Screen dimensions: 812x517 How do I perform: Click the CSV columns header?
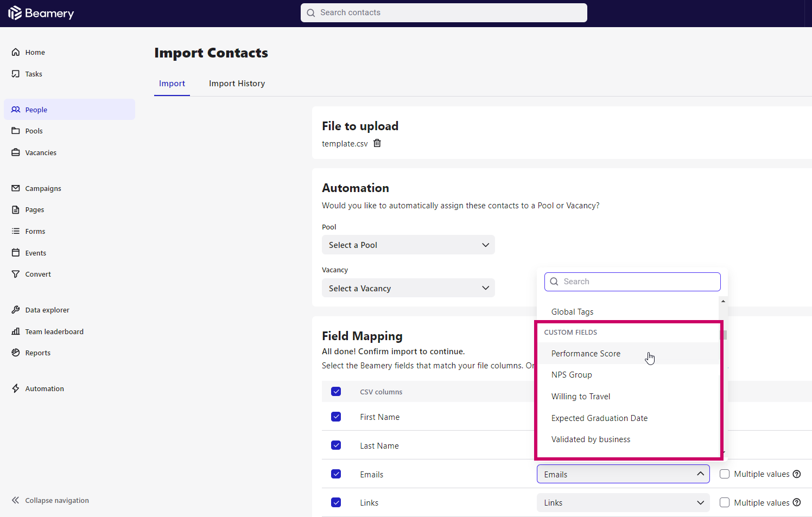pyautogui.click(x=381, y=392)
